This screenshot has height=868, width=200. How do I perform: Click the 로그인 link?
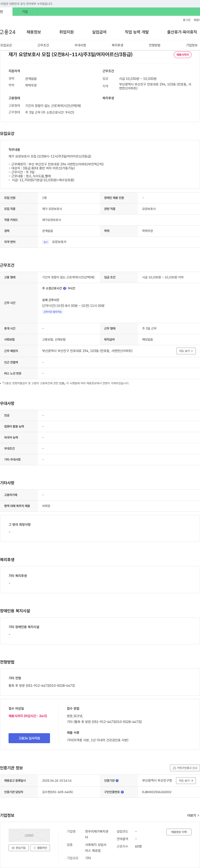pyautogui.click(x=186, y=20)
